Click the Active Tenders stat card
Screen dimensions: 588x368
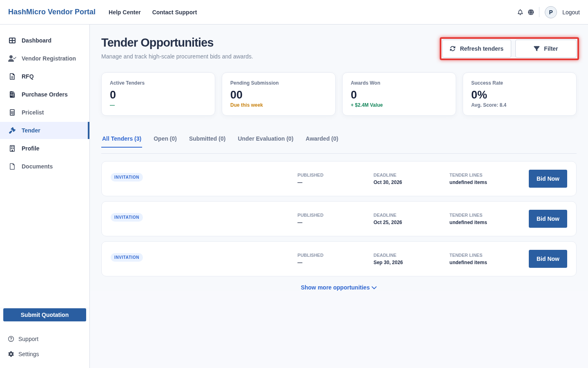(158, 94)
